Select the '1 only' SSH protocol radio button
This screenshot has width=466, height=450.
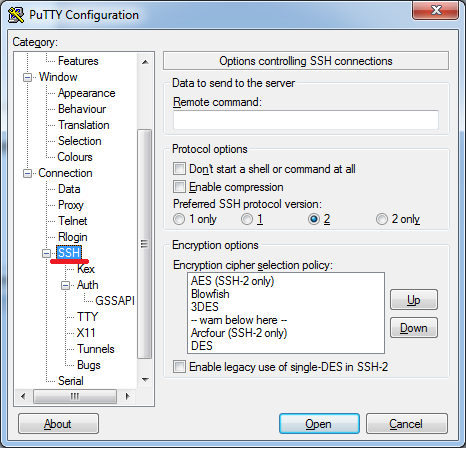[x=179, y=219]
